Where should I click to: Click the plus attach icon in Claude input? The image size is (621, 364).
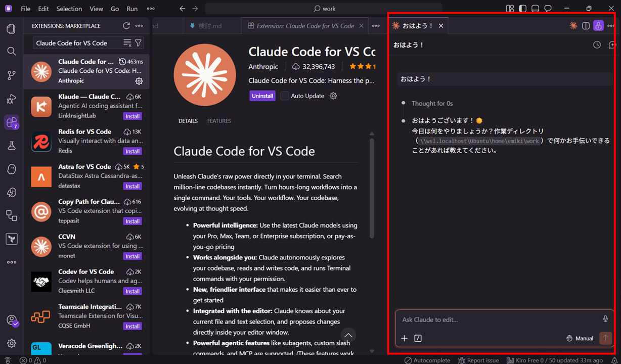[x=404, y=338]
